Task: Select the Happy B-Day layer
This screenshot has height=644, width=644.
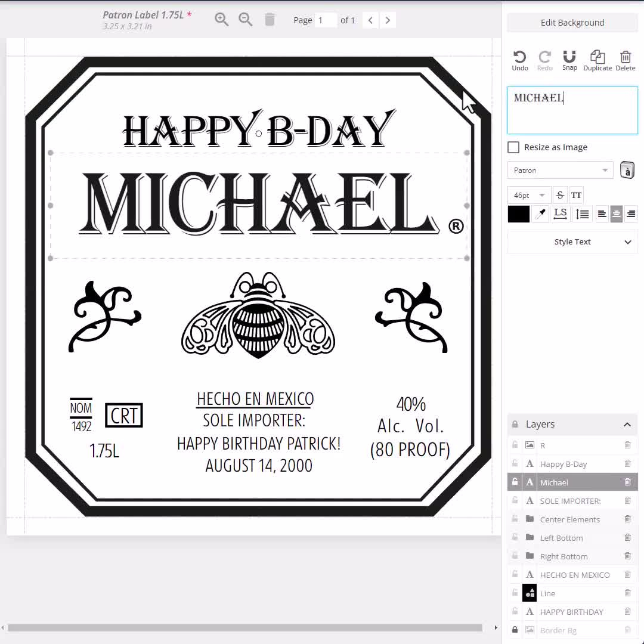Action: [x=572, y=464]
